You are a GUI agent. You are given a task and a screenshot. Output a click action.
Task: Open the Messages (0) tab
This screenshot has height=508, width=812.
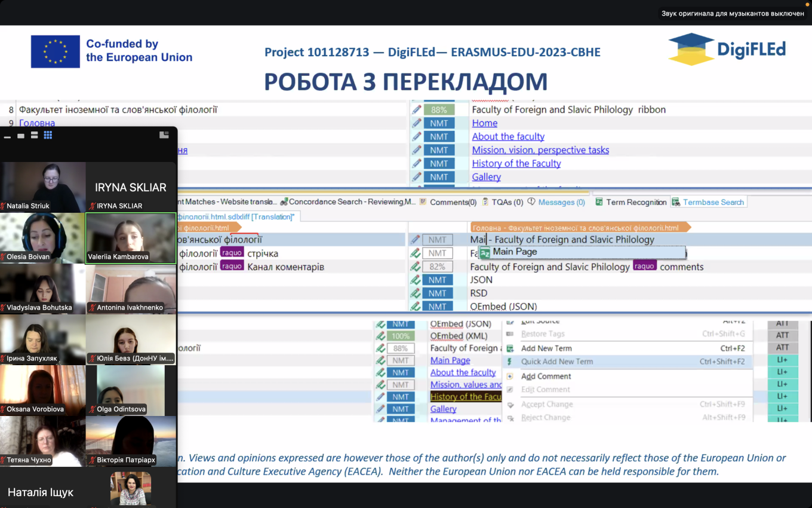561,202
